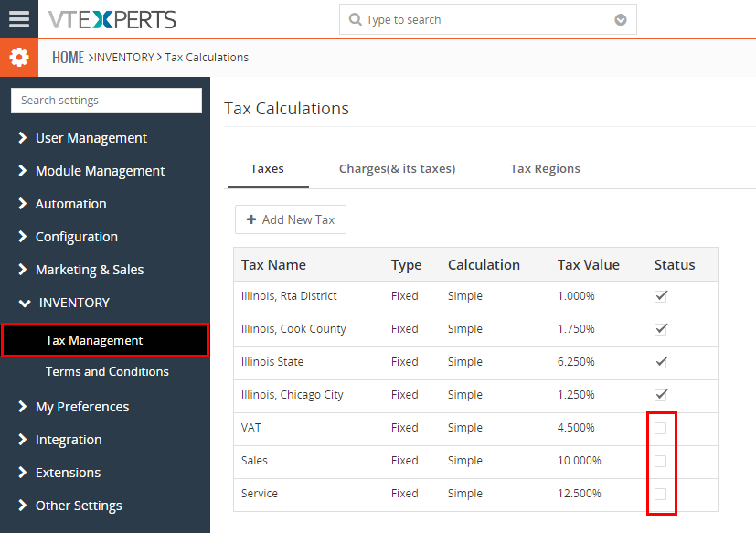756x533 pixels.
Task: Enable the VAT tax checkbox
Action: click(x=661, y=428)
